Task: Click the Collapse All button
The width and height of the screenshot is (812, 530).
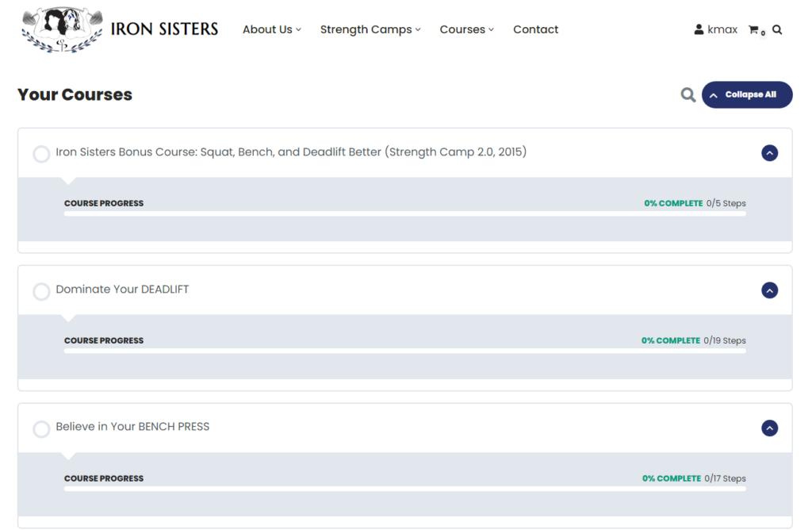Action: 747,94
